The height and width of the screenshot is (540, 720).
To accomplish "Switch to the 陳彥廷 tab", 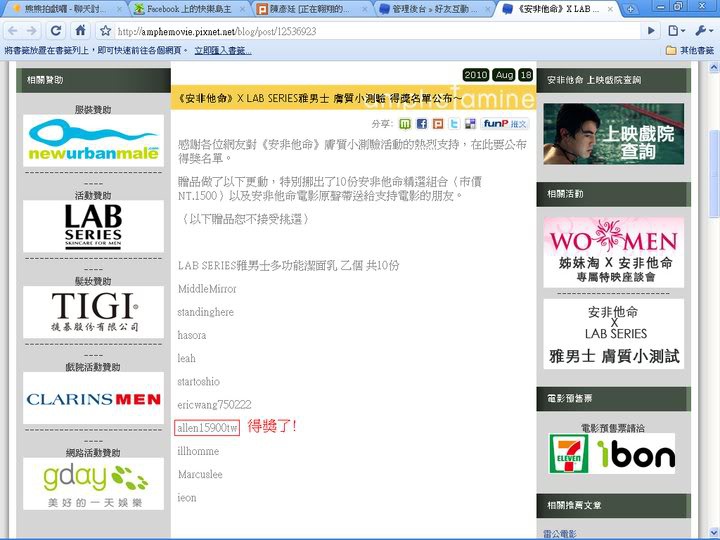I will pyautogui.click(x=311, y=8).
